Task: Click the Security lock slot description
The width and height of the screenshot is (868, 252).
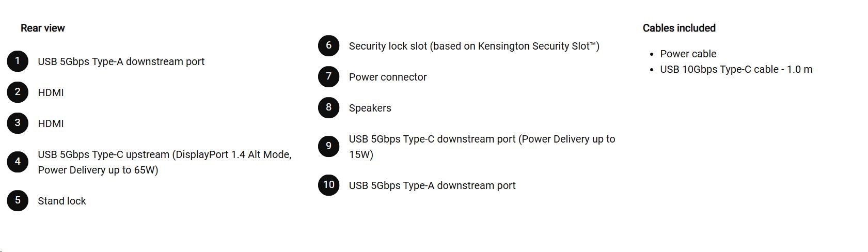Action: click(474, 46)
